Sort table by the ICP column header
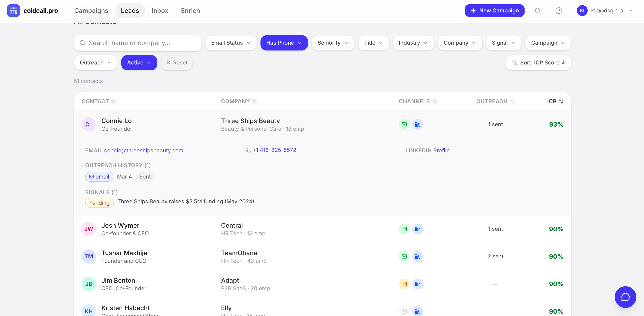 pyautogui.click(x=555, y=101)
